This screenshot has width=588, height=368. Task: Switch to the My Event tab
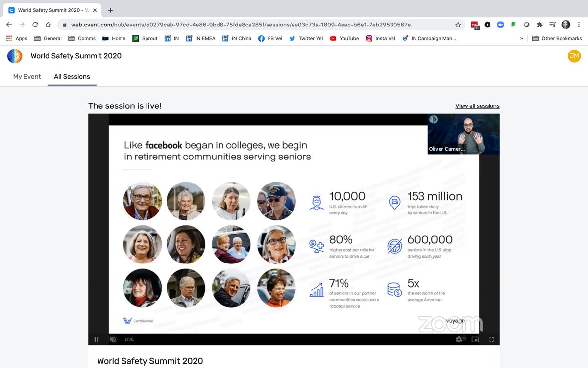(x=27, y=77)
